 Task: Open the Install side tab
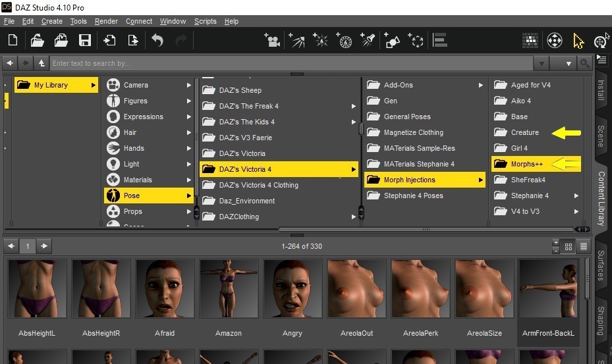pos(601,90)
